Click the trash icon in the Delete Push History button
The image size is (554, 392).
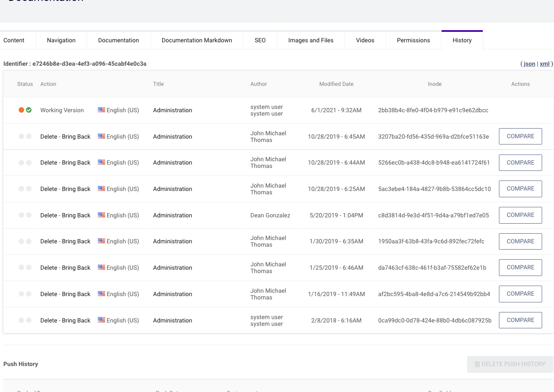click(x=477, y=364)
